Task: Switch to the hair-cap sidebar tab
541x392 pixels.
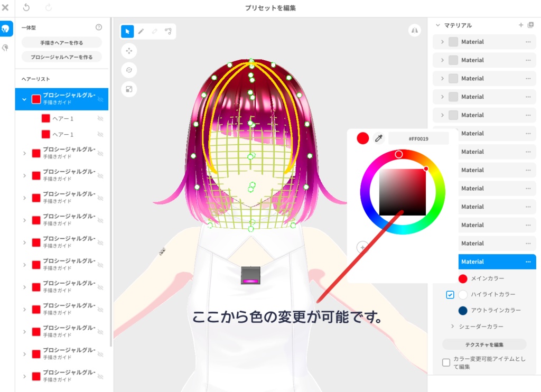Action: 6,48
